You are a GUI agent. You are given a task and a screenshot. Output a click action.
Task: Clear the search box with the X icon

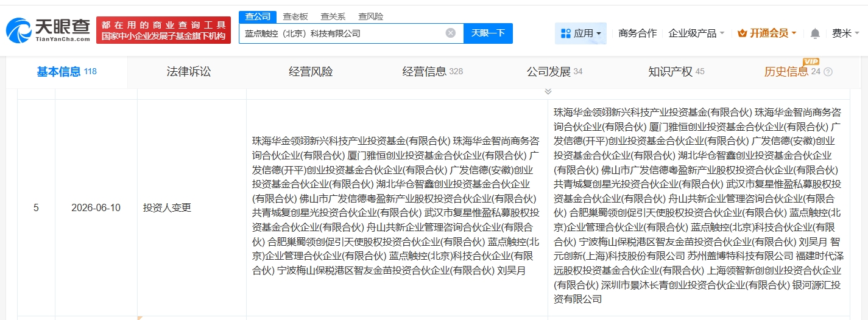451,33
